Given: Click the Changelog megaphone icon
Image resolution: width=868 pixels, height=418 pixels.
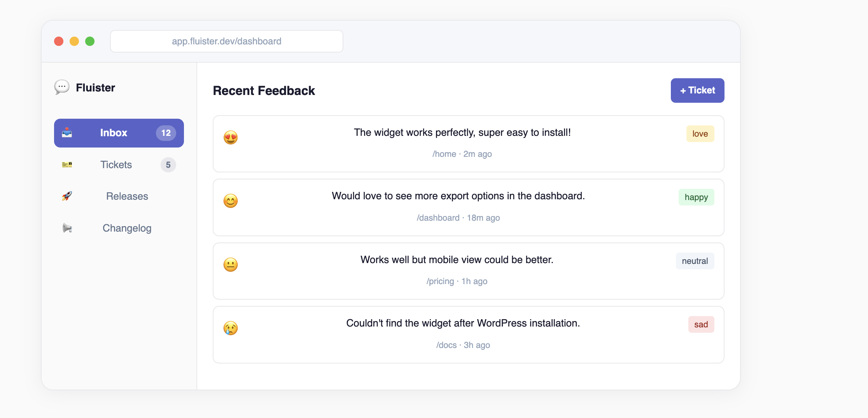Looking at the screenshot, I should click(67, 228).
